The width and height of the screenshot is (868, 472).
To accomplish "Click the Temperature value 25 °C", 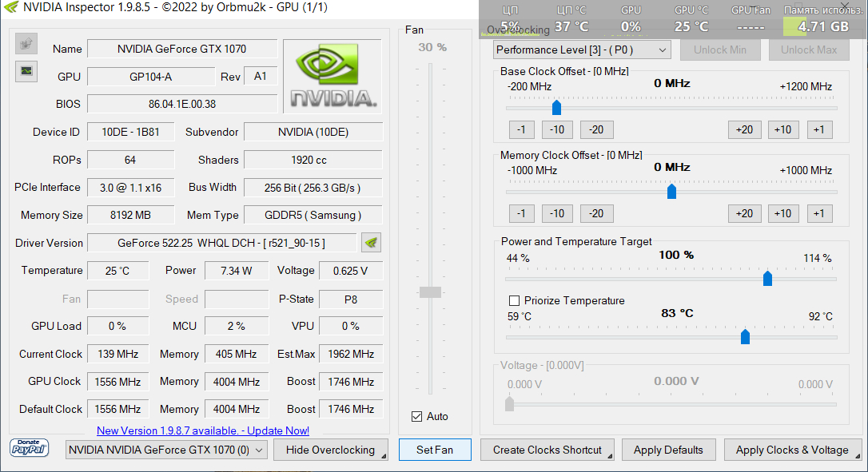I will click(x=117, y=271).
